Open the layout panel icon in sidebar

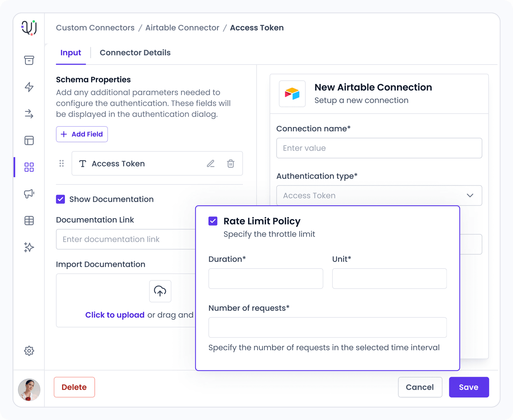pyautogui.click(x=29, y=141)
